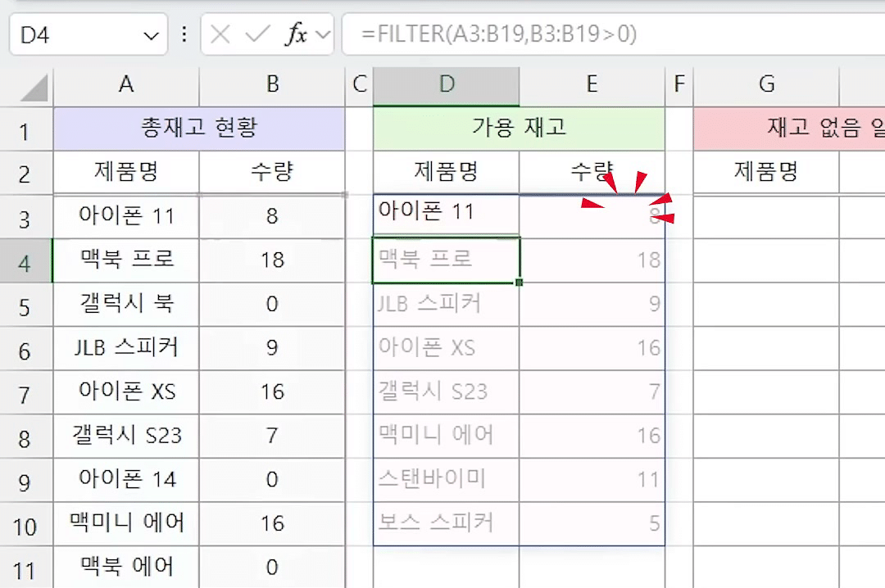Click '수량' header in column B
The height and width of the screenshot is (588, 885).
[272, 172]
